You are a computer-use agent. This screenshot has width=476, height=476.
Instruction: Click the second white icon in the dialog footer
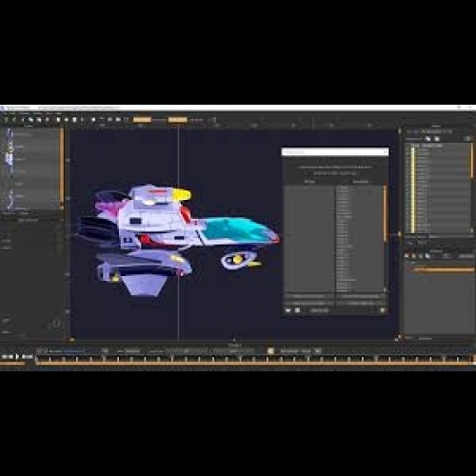tap(298, 310)
